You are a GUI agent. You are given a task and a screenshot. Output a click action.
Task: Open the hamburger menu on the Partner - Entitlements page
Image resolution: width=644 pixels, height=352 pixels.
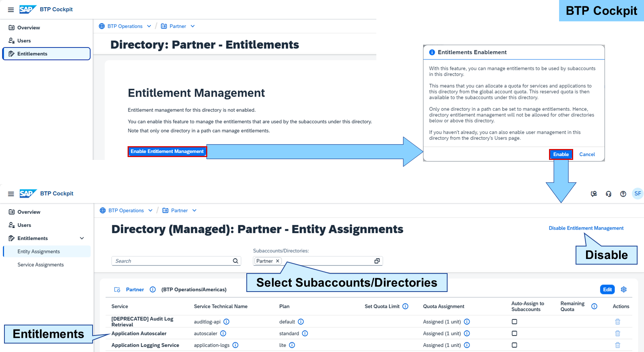click(11, 10)
